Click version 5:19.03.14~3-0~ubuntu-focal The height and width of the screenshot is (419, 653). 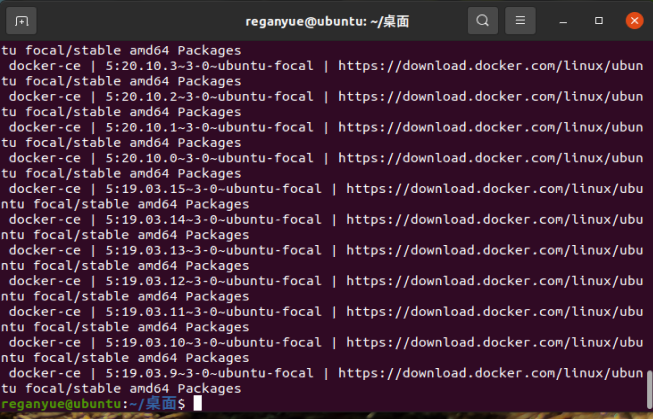(x=213, y=219)
